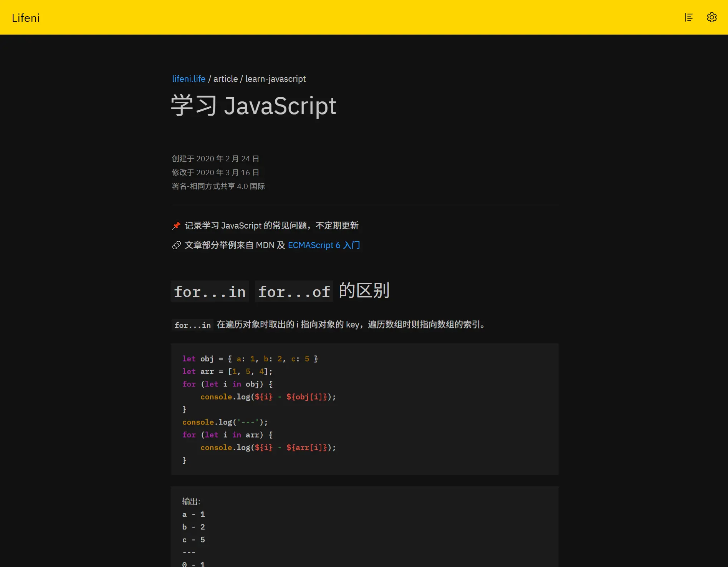Click the 署名-相同方式共享 4.0 国际 license text
The width and height of the screenshot is (728, 567).
[218, 186]
